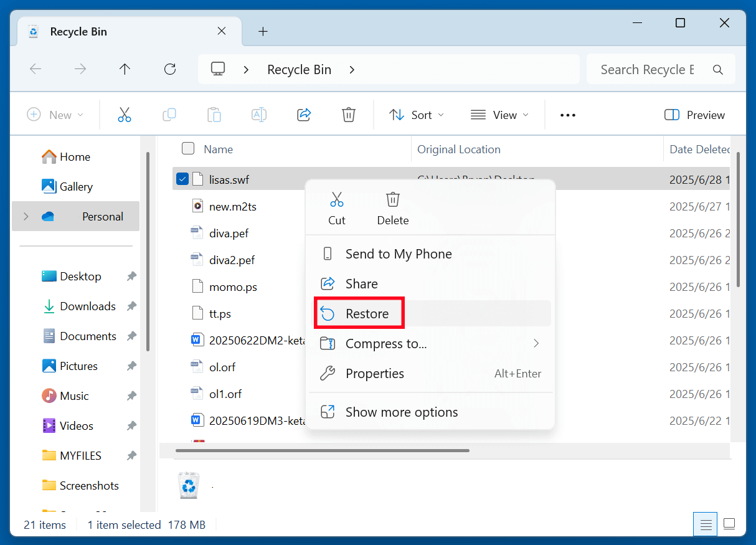
Task: Toggle the Preview pane icon
Action: pos(694,115)
